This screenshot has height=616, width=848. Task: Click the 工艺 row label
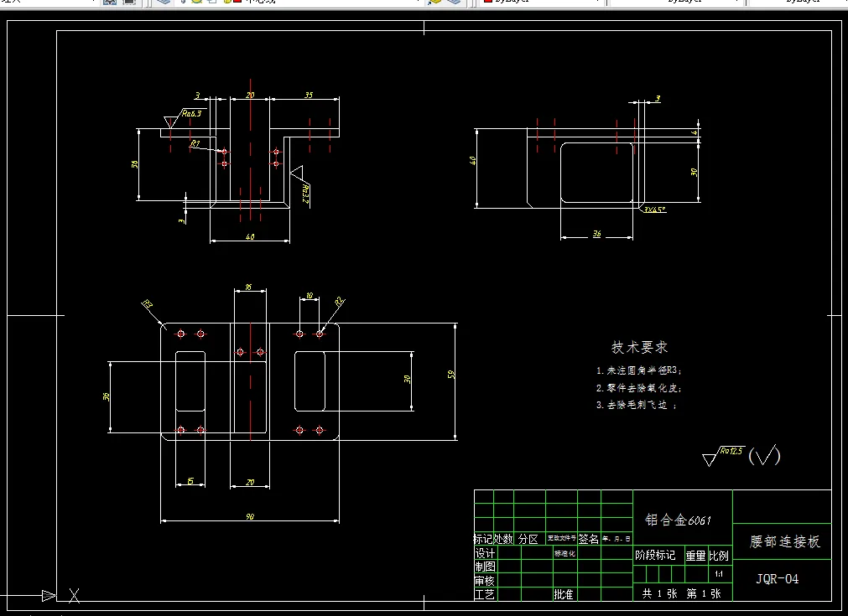[x=485, y=594]
